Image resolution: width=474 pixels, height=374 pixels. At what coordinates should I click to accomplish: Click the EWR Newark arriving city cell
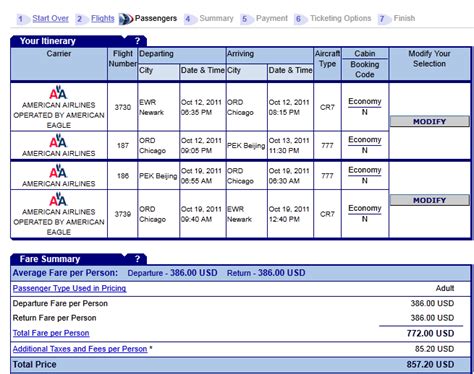(x=246, y=214)
